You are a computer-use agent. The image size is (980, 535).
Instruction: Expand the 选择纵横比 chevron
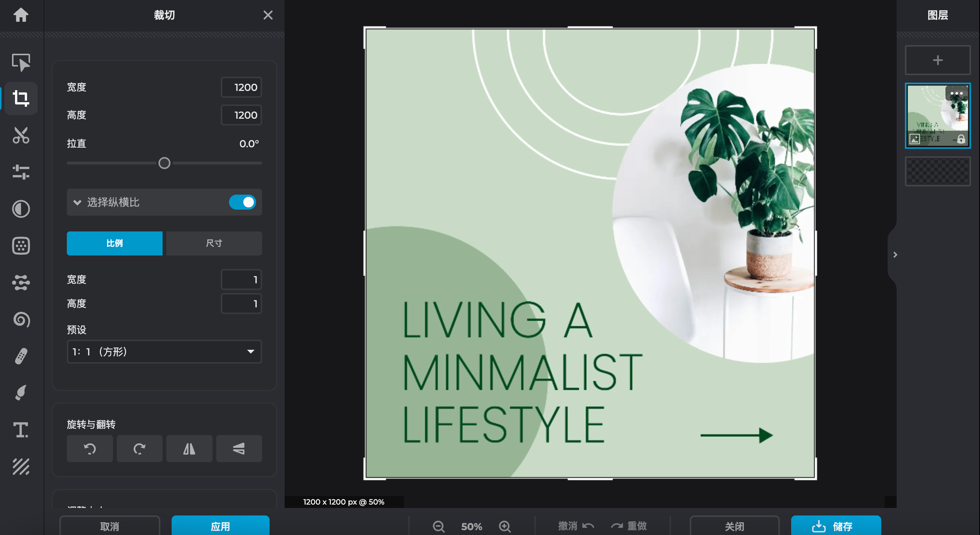[77, 202]
